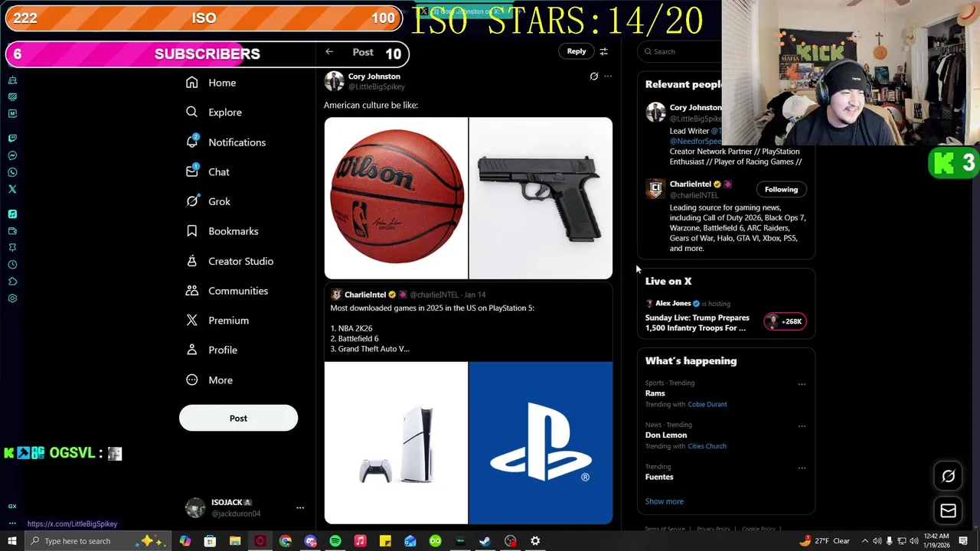Open the Fuentes trending topic

659,477
